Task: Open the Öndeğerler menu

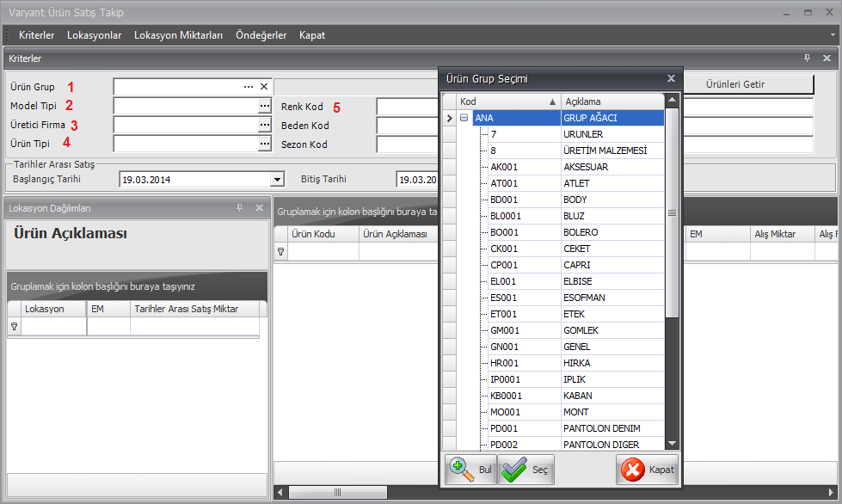Action: [x=261, y=35]
